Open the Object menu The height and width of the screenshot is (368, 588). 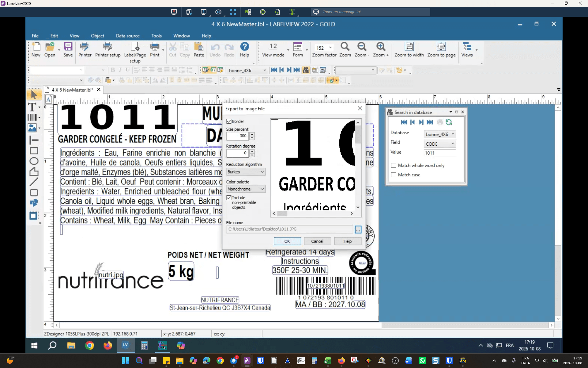point(97,36)
